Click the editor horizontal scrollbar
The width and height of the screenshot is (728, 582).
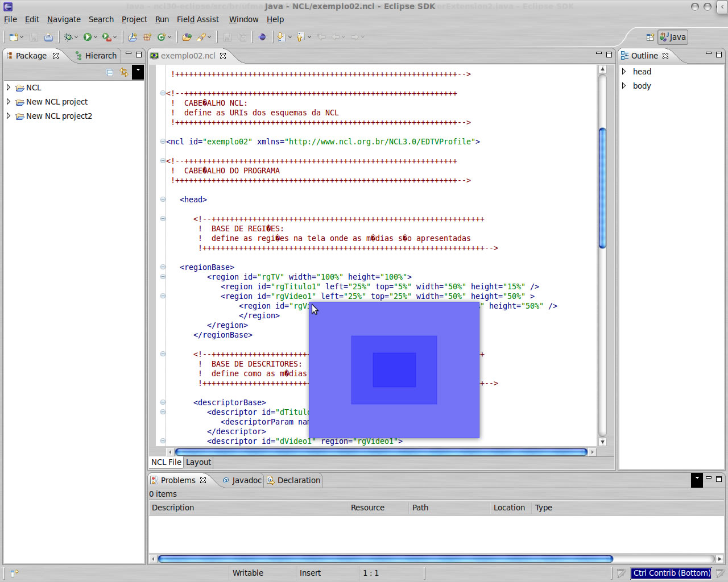(381, 452)
